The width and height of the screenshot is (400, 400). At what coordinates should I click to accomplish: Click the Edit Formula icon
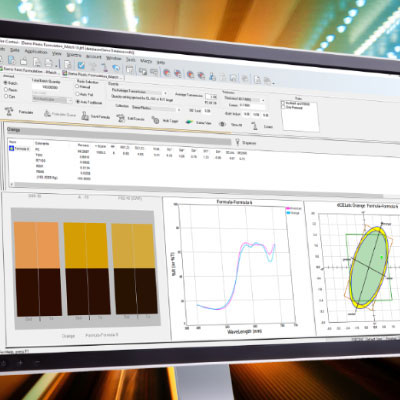120,118
